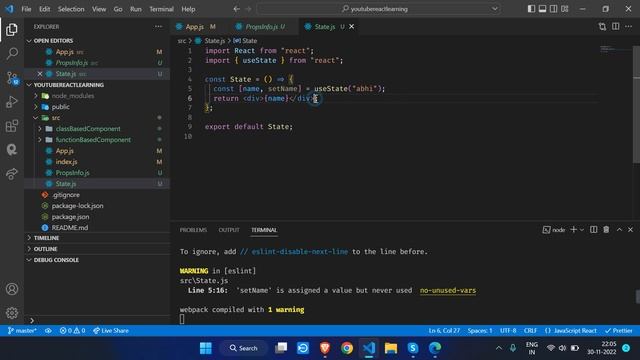
Task: Open Google Chrome from taskbar
Action: [x=347, y=348]
